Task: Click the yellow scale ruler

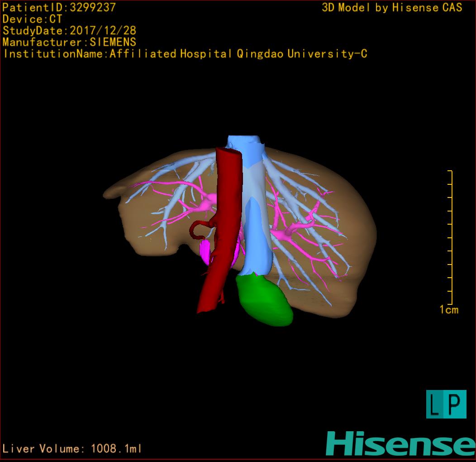Action: [x=451, y=237]
